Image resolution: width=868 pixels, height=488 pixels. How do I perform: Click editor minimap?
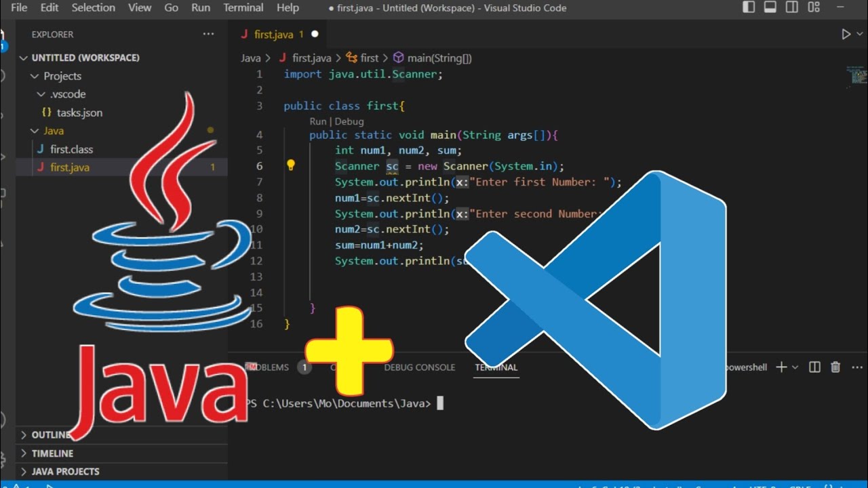coord(856,76)
